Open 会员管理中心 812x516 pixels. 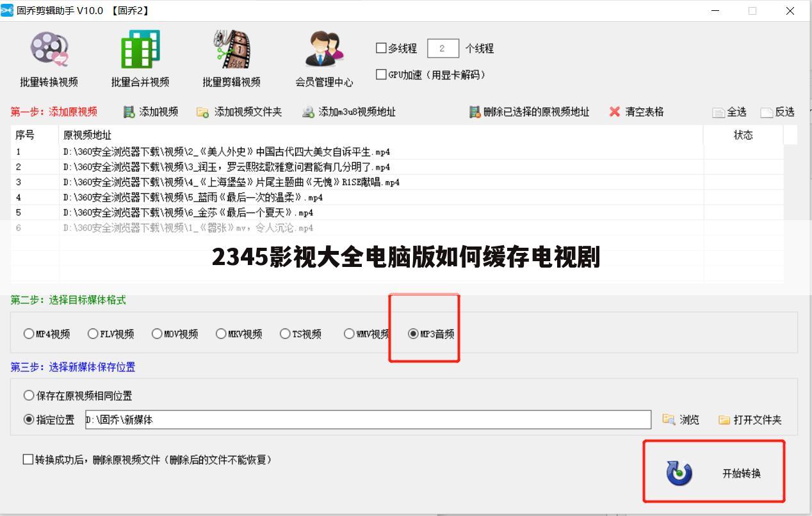click(x=324, y=58)
